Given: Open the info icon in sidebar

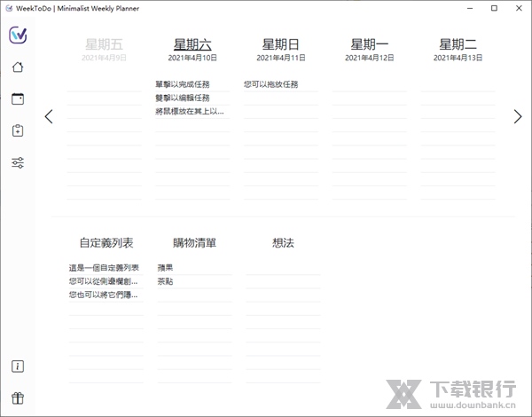Looking at the screenshot, I should (18, 366).
